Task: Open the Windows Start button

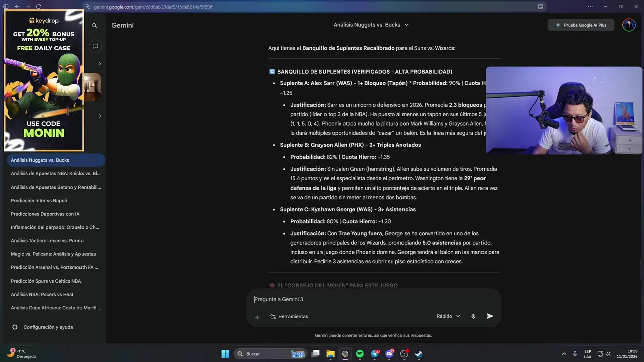Action: [x=225, y=354]
